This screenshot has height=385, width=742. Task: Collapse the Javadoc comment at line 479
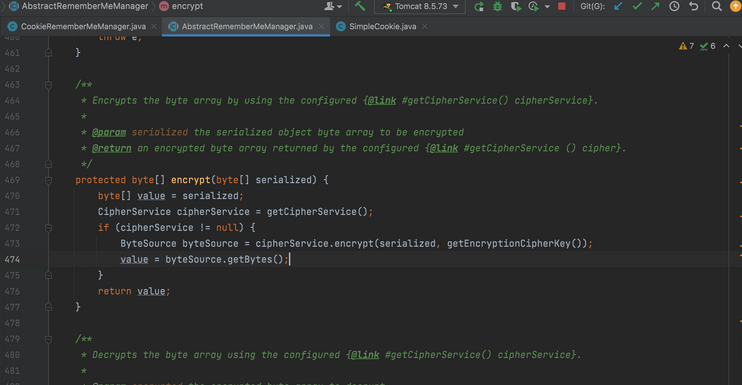click(48, 339)
